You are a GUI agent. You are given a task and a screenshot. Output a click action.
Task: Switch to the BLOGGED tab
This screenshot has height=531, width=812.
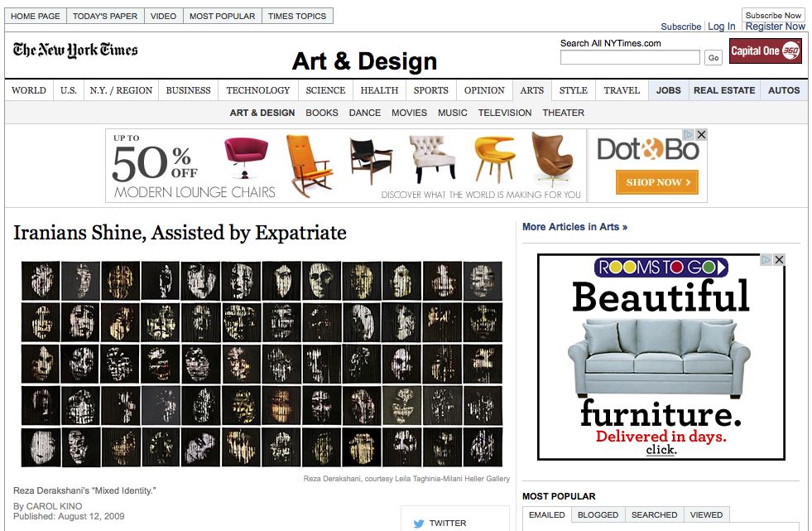598,515
